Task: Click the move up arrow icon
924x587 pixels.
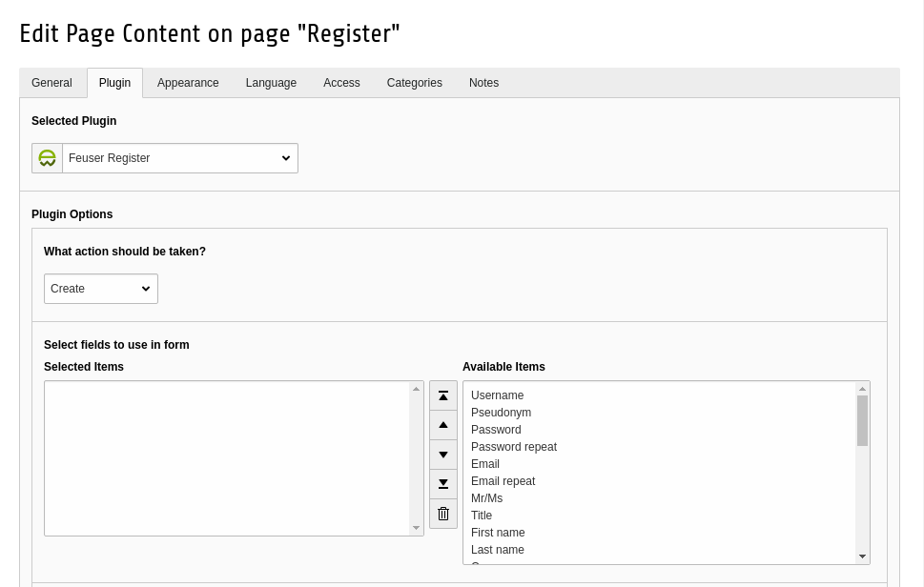Action: (443, 424)
